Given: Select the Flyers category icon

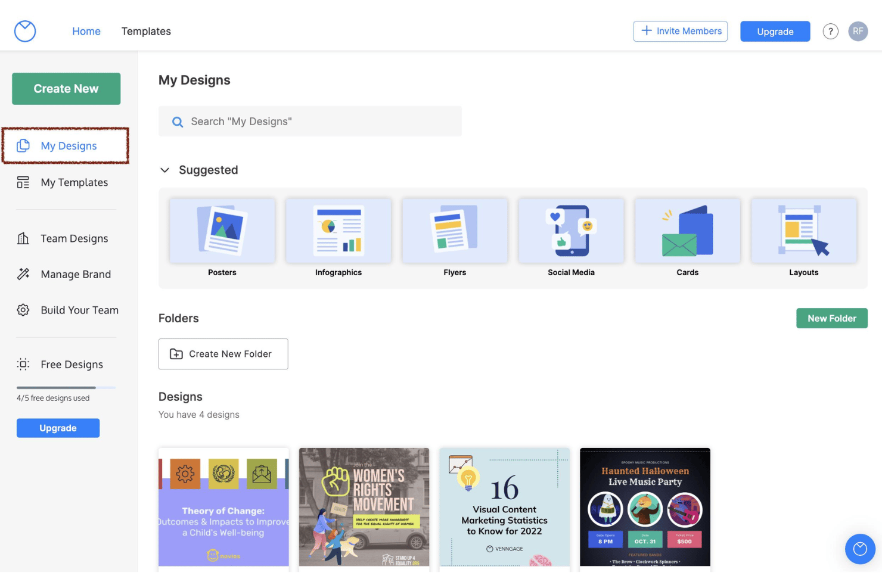Looking at the screenshot, I should click(x=455, y=231).
